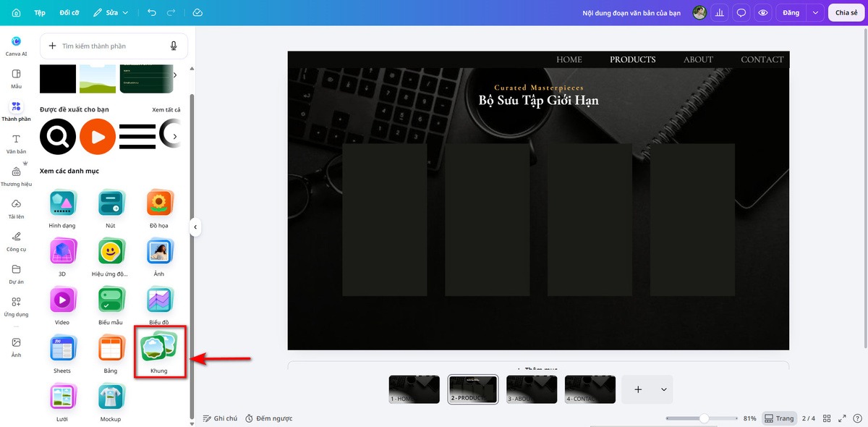Edit design title Nội dung đoạn văn bản
Screen dimensions: 868x427
coord(631,13)
